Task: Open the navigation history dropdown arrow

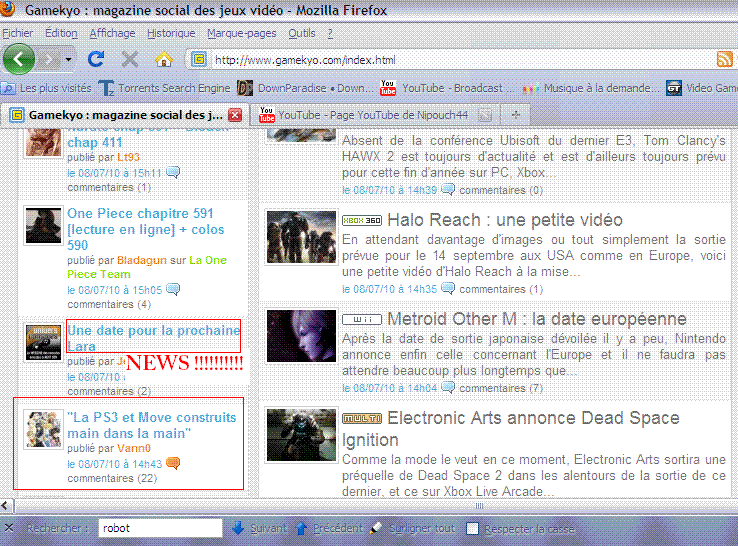Action: tap(68, 59)
